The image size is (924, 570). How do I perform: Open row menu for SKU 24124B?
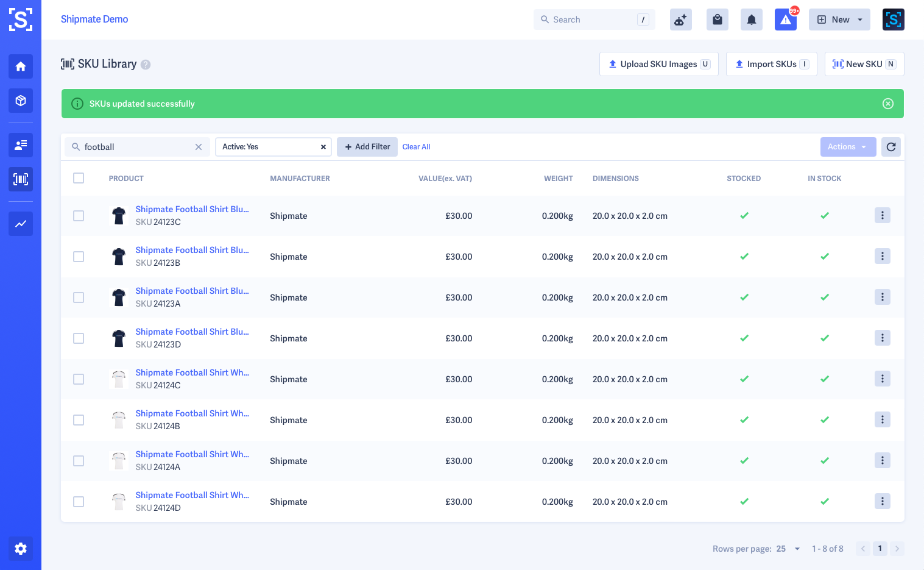tap(883, 419)
